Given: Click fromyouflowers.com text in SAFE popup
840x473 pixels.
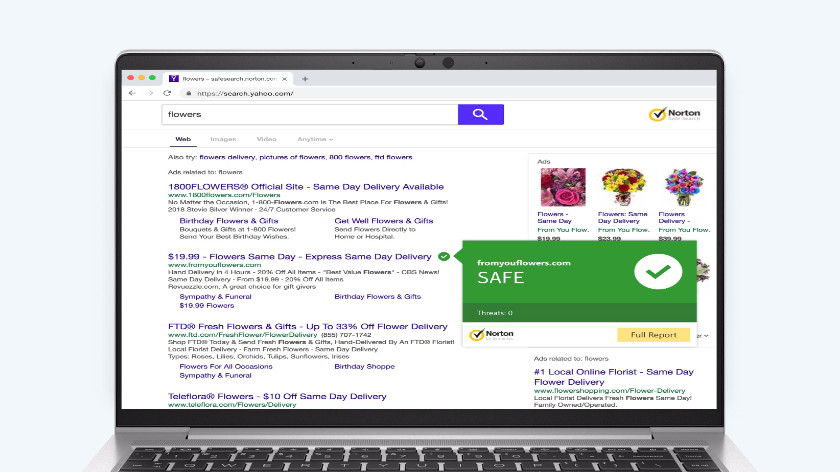Looking at the screenshot, I should click(524, 263).
